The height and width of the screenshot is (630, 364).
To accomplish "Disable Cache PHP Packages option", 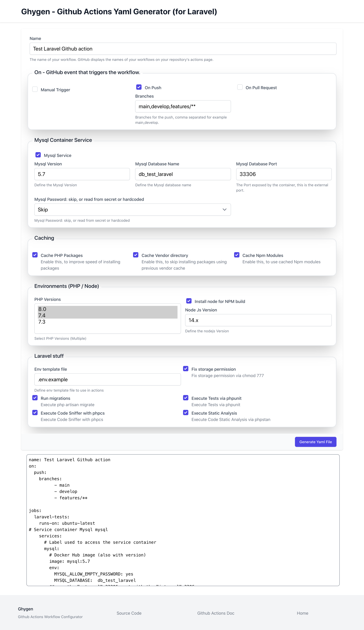I will click(x=35, y=255).
